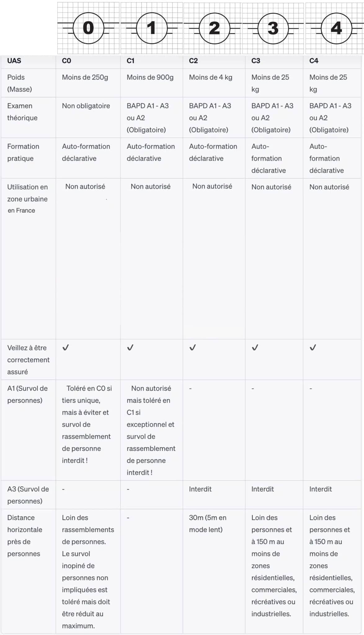Image resolution: width=364 pixels, height=635 pixels.
Task: Click the class 3 drone badge icon
Action: click(273, 28)
